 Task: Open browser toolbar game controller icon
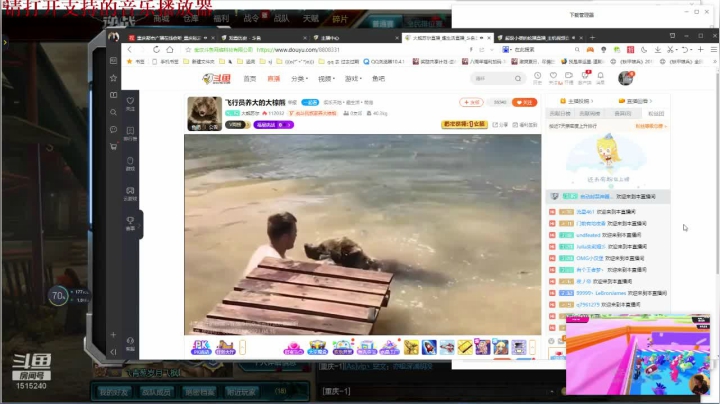click(x=590, y=50)
